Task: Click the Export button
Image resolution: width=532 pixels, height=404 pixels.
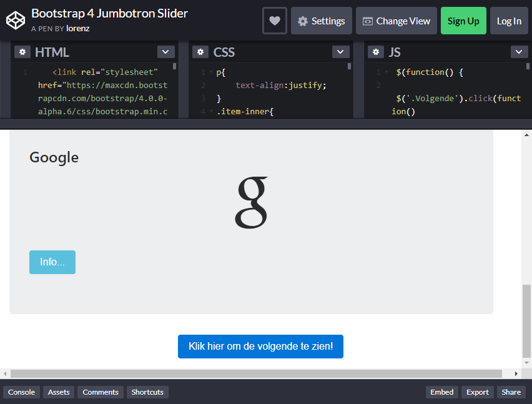Action: (478, 392)
